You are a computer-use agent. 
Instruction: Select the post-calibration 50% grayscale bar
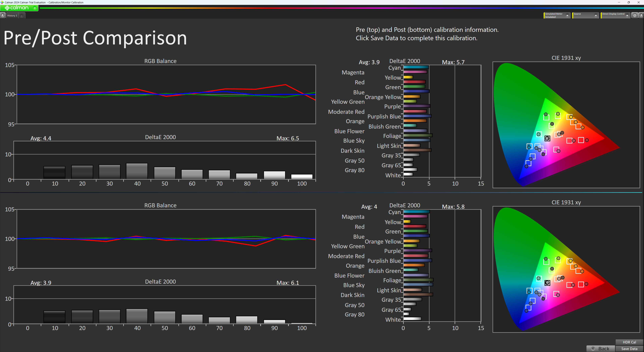(x=165, y=317)
